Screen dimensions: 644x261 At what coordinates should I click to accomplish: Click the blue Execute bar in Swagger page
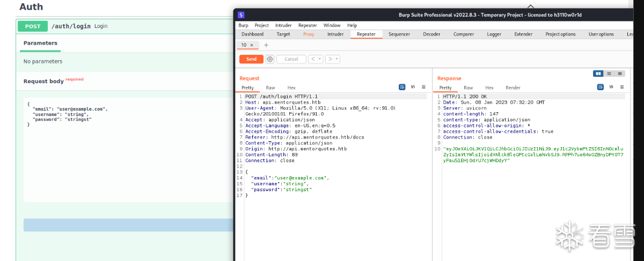(129, 225)
